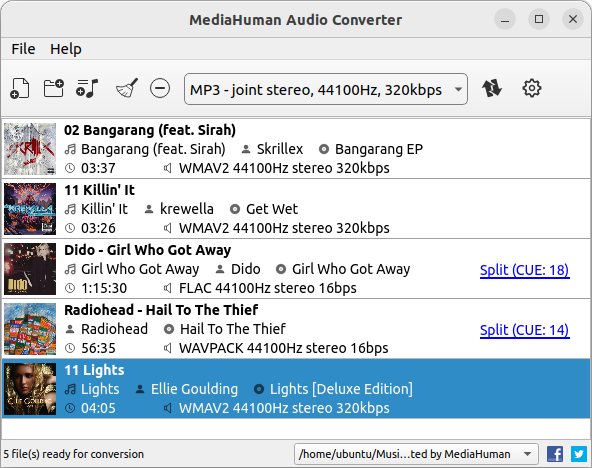
Task: Open the output format dropdown
Action: [326, 89]
